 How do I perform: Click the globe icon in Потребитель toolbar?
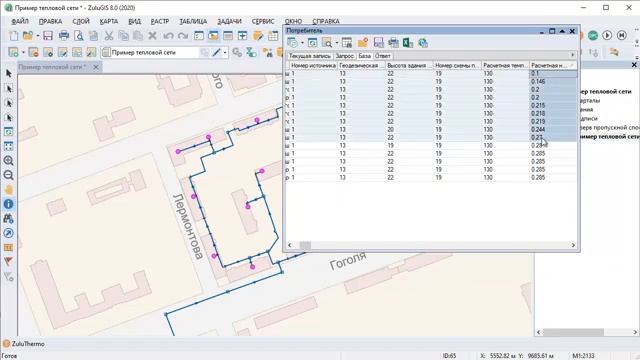click(423, 42)
